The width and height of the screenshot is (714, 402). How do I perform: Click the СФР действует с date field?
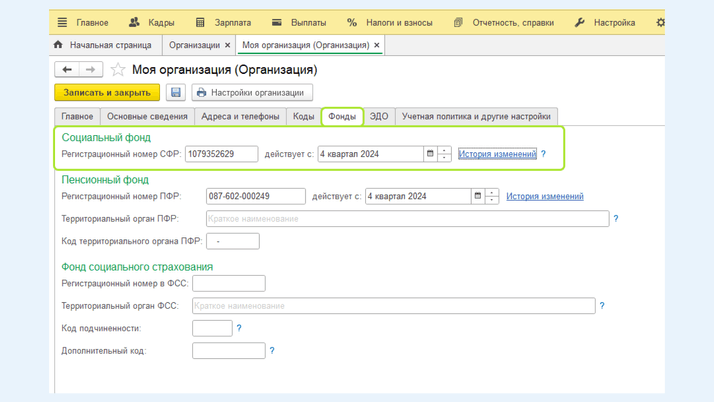coord(370,154)
